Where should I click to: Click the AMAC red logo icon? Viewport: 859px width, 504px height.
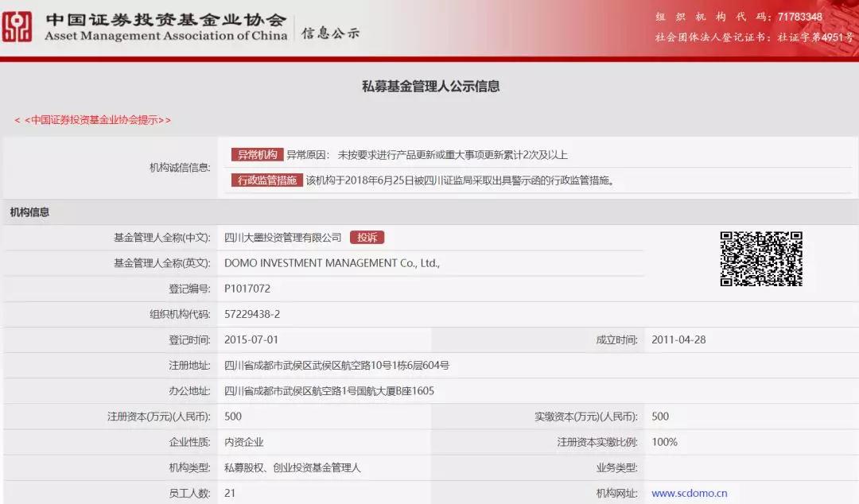pos(17,27)
